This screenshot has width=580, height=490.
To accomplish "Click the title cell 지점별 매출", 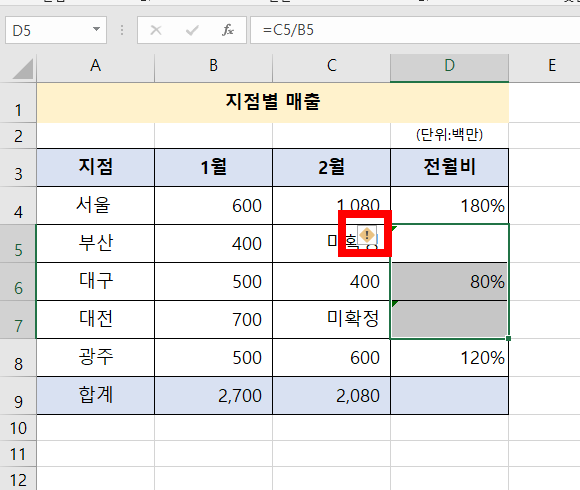I will (273, 103).
